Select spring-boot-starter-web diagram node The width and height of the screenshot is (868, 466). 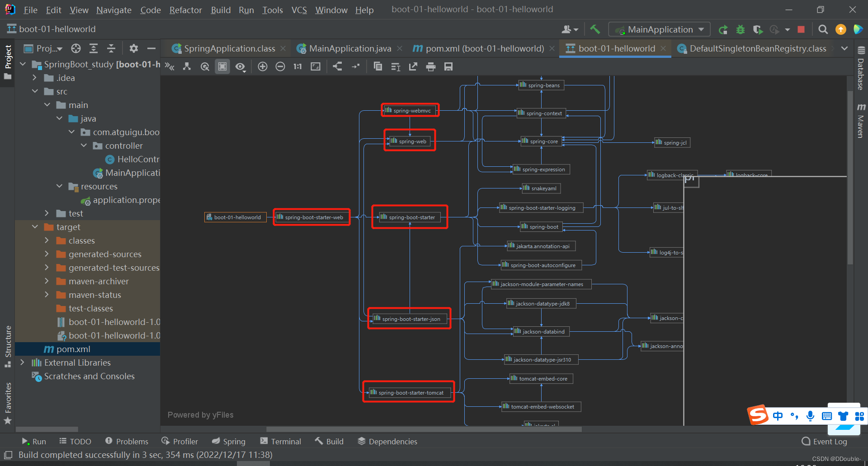pos(311,217)
